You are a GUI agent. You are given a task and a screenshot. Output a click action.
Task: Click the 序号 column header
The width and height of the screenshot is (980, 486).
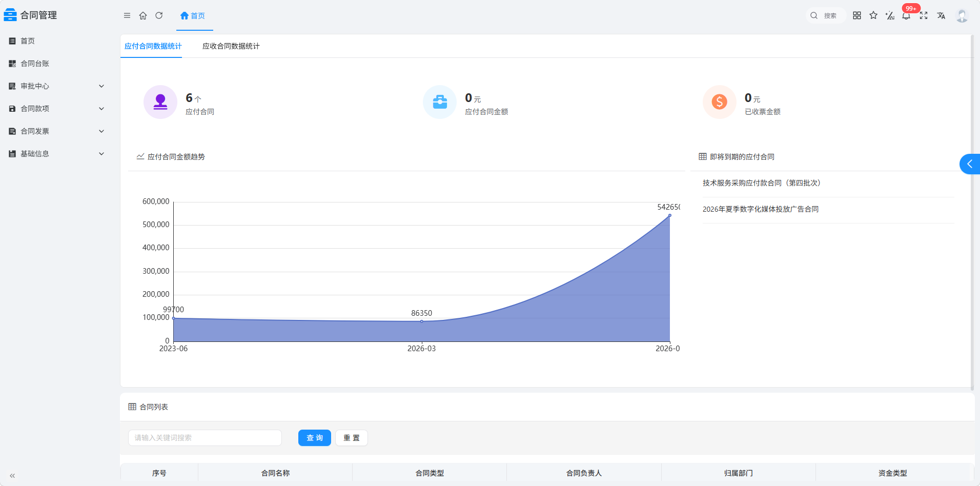pyautogui.click(x=159, y=473)
